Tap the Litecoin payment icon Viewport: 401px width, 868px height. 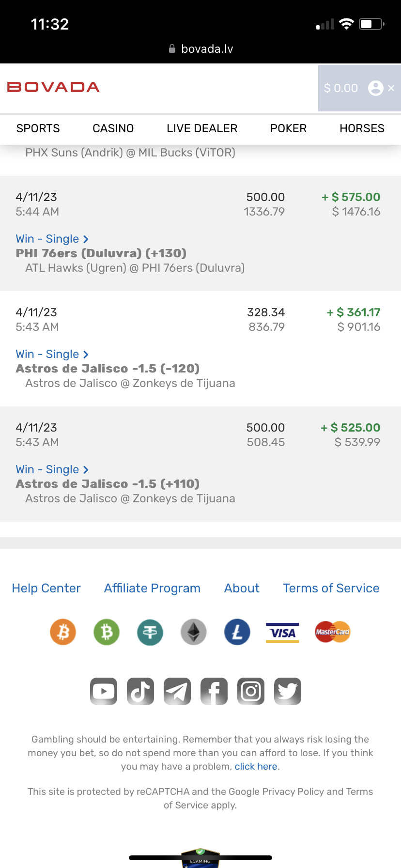point(237,632)
